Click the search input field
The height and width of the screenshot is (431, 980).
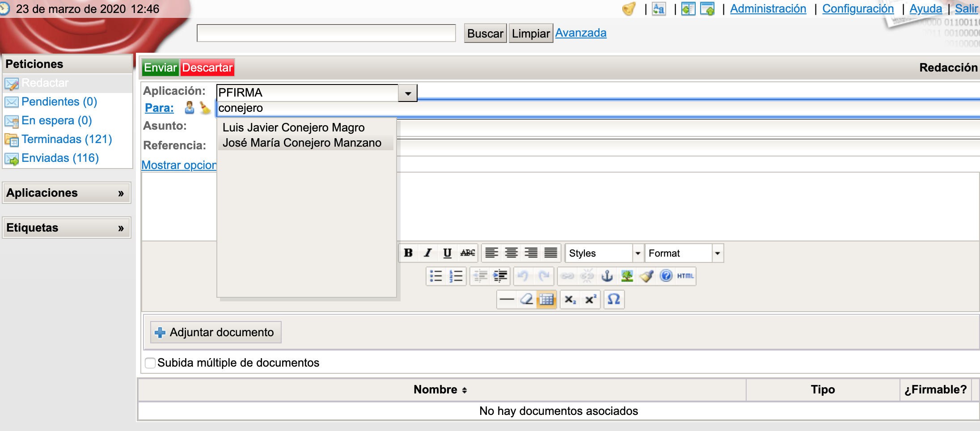[326, 34]
